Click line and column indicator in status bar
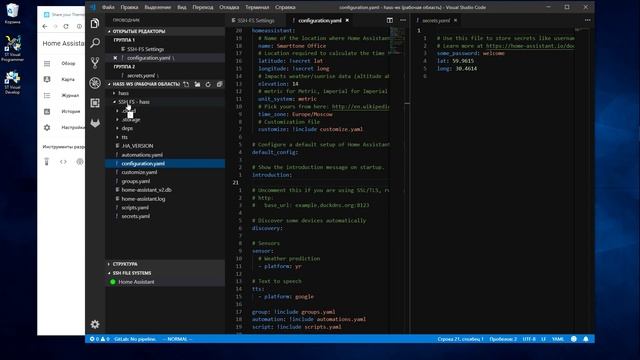The image size is (640, 360). (x=460, y=339)
